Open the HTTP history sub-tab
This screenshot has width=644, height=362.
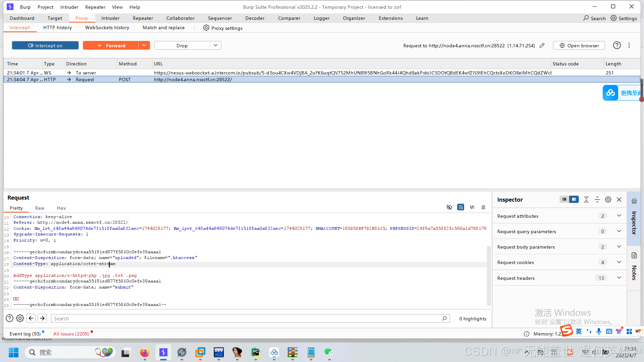(57, 28)
